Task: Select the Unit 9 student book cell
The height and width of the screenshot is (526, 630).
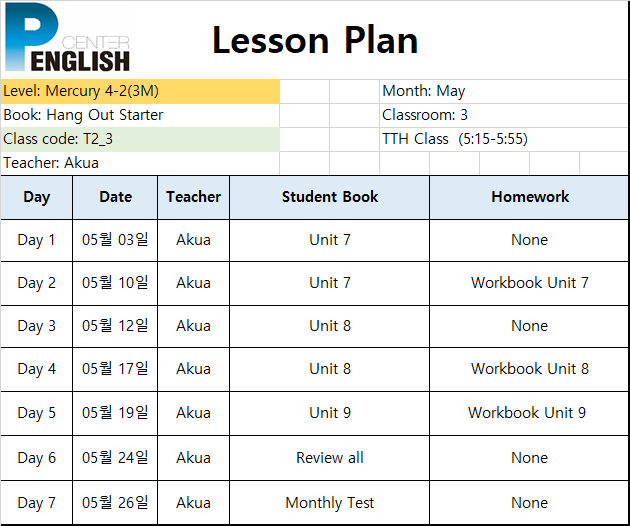Action: pos(329,413)
